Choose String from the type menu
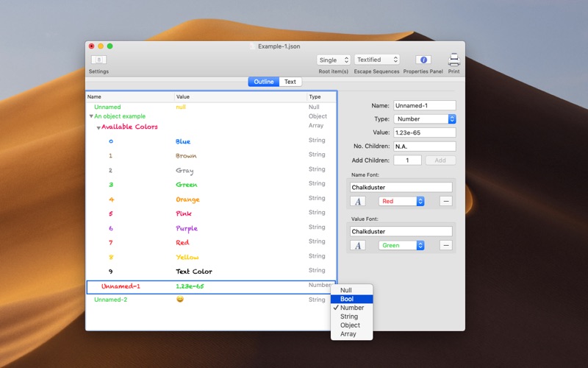The height and width of the screenshot is (368, 588). [352, 316]
